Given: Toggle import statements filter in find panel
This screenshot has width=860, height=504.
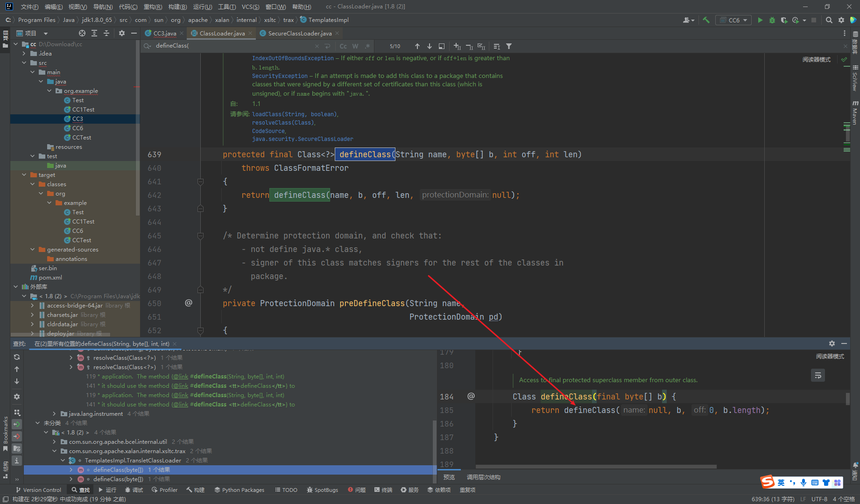Looking at the screenshot, I should [17, 448].
